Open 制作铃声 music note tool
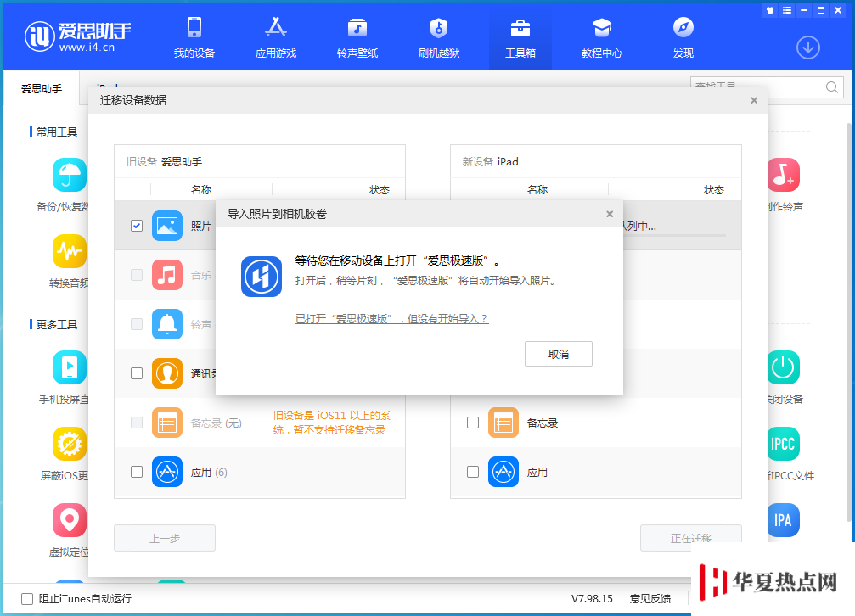Viewport: 855px width, 616px height. point(784,175)
